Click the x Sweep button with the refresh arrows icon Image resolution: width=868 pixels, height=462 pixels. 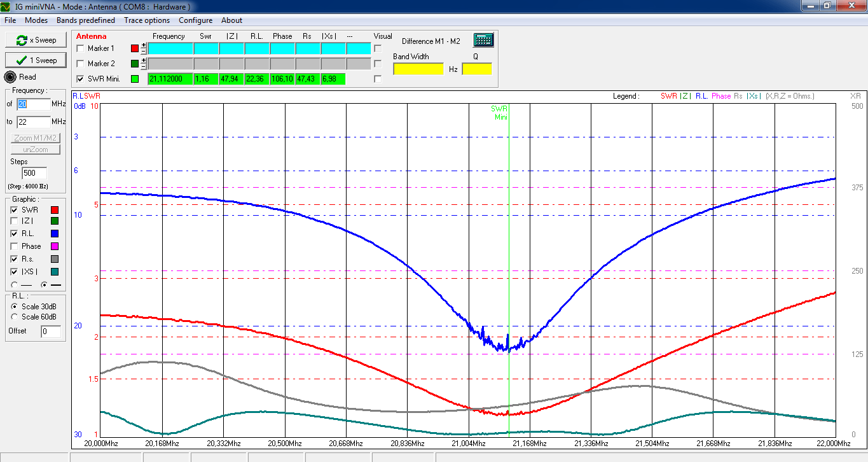[36, 40]
